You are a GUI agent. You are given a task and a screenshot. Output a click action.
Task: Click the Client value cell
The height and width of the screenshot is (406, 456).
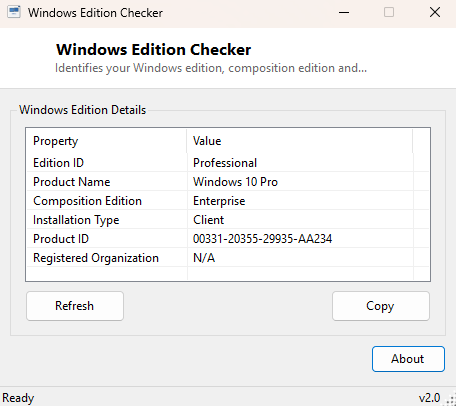point(208,220)
